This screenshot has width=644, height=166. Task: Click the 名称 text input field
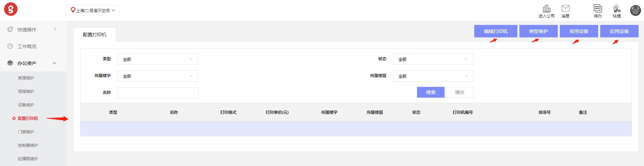pyautogui.click(x=158, y=93)
